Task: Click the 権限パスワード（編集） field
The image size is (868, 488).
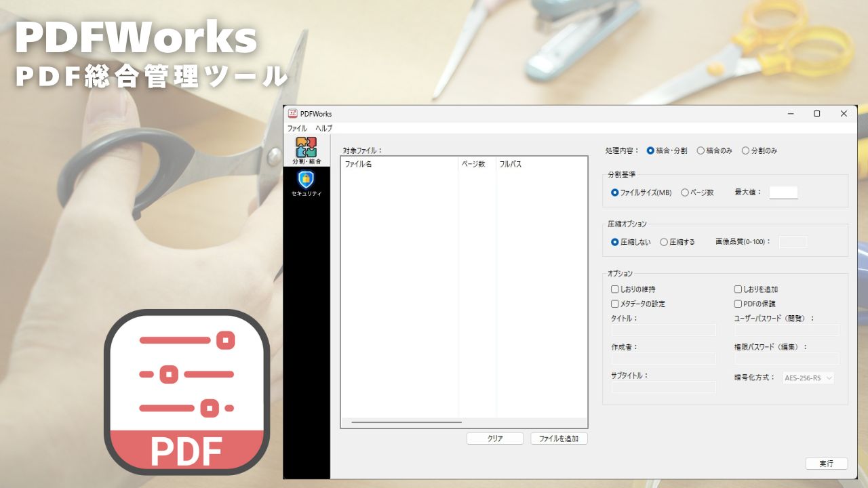Action: 787,359
